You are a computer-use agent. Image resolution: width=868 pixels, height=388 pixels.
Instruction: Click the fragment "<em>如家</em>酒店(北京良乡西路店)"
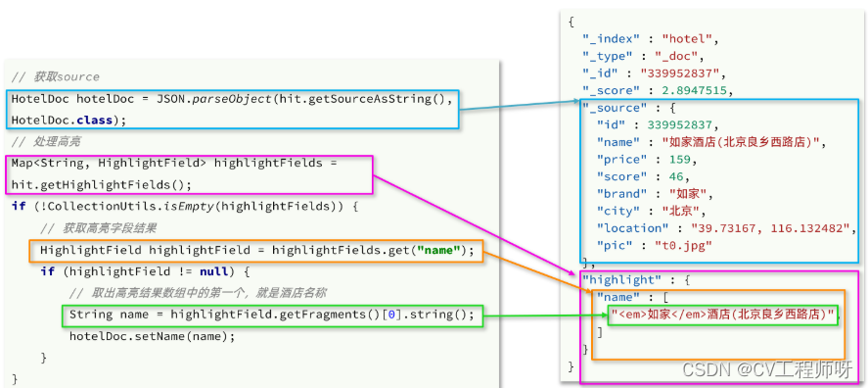tap(723, 315)
